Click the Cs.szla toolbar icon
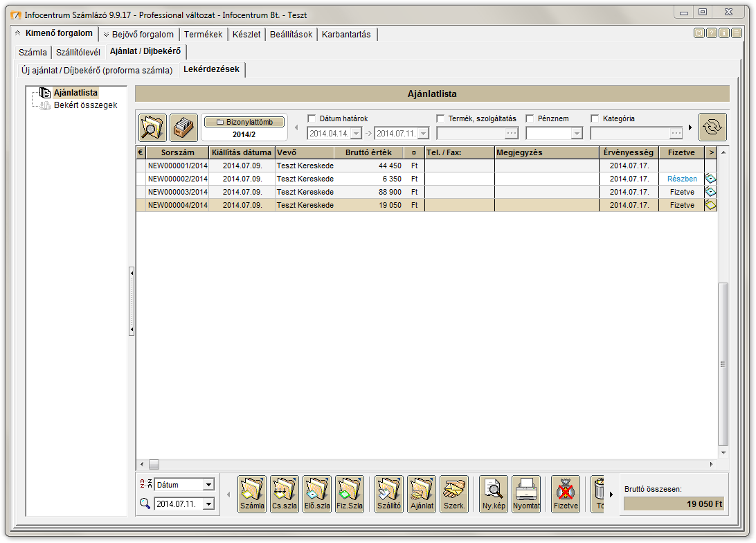Viewport: 756px width, 543px height. [285, 495]
